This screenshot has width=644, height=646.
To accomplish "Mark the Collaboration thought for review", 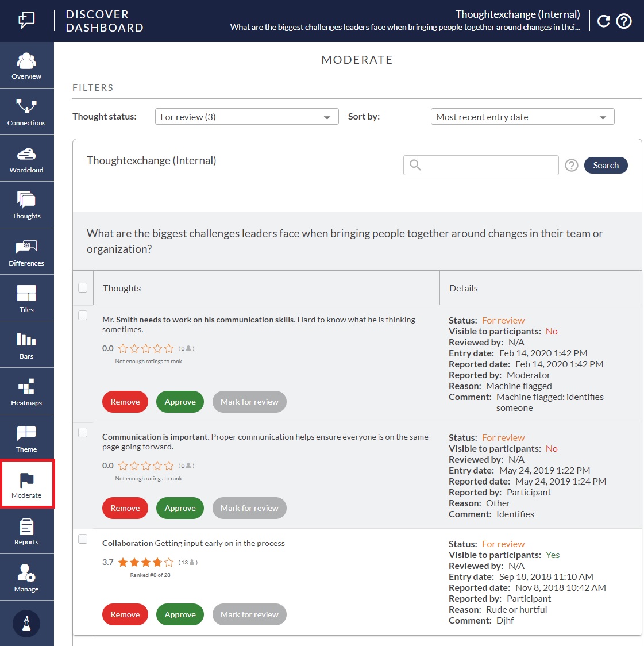I will (x=249, y=614).
